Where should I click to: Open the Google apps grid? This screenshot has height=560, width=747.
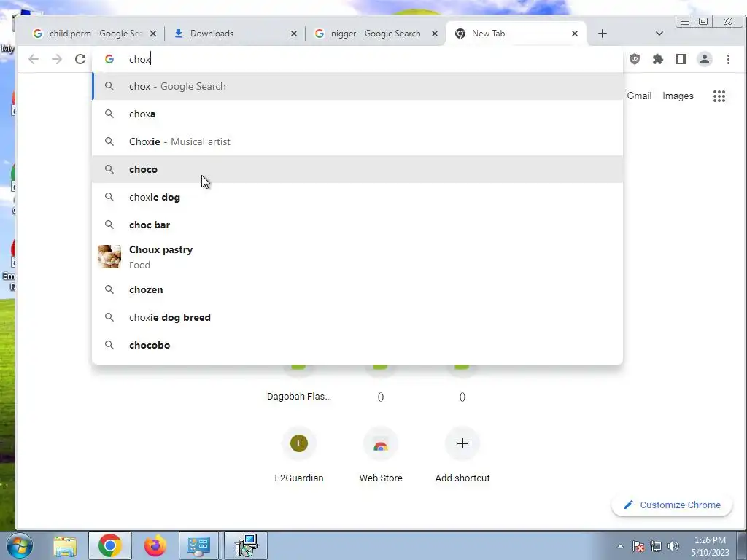coord(719,96)
